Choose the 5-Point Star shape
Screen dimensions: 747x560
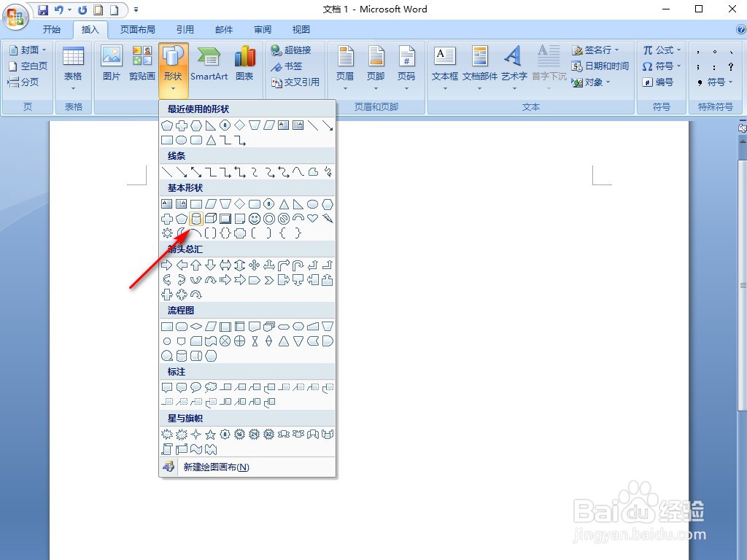[x=211, y=435]
